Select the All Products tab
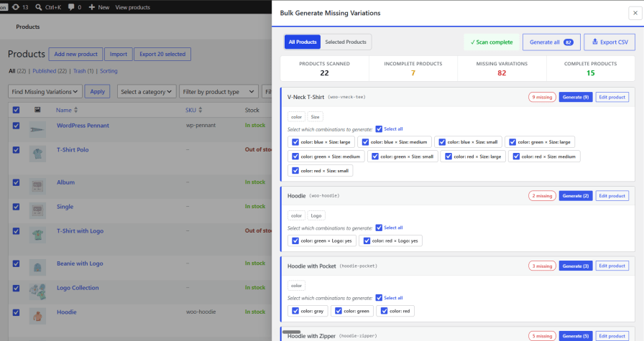This screenshot has height=341, width=644. (x=303, y=42)
